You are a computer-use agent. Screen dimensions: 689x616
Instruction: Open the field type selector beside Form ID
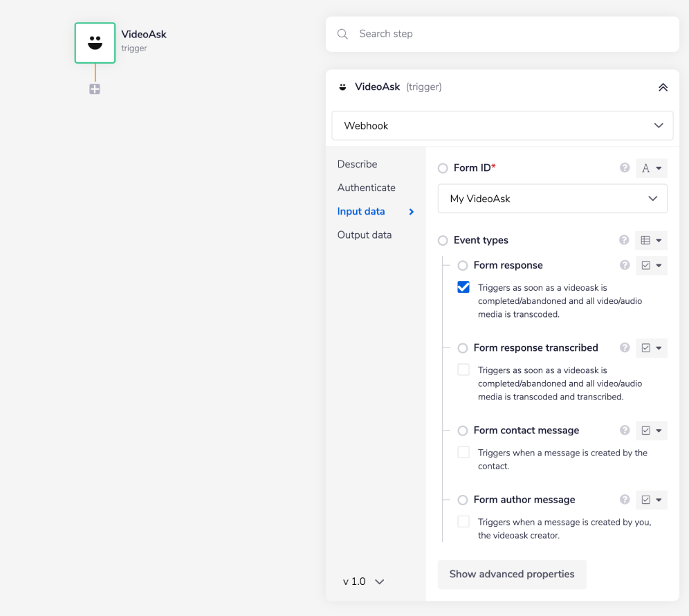pos(651,167)
